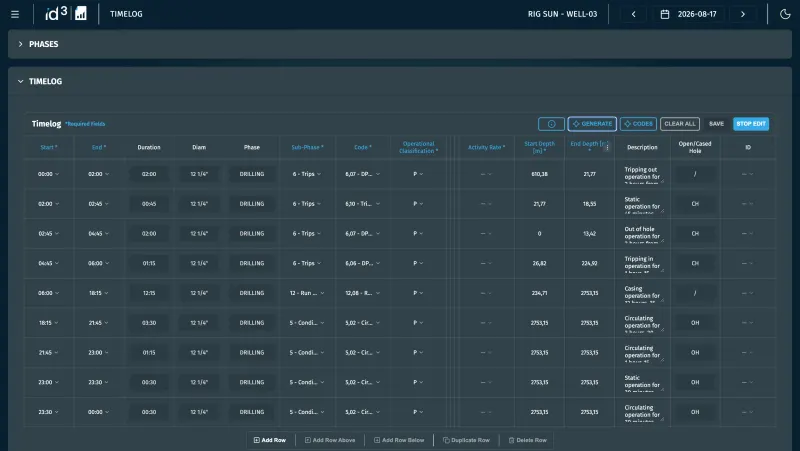
Task: Open End time dropdown 02:00 first row
Action: [98, 174]
